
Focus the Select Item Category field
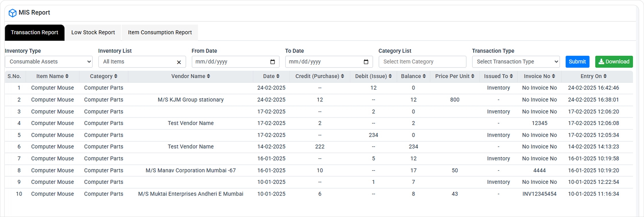point(422,62)
